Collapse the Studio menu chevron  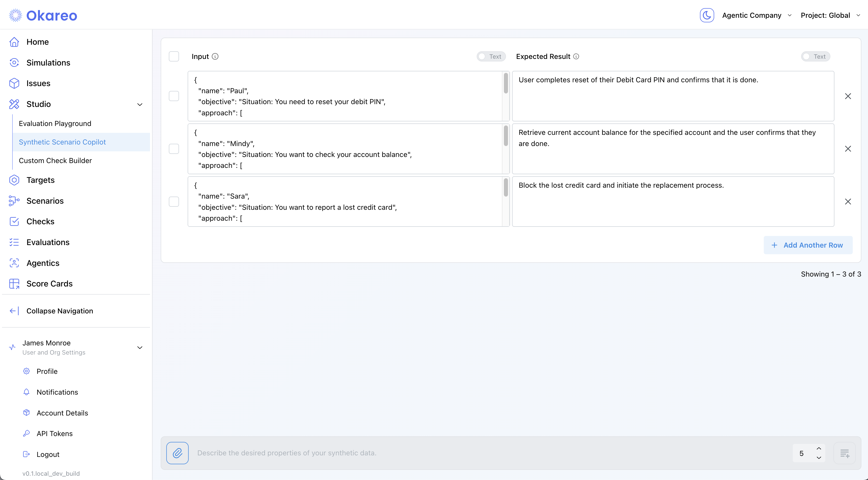click(x=140, y=104)
